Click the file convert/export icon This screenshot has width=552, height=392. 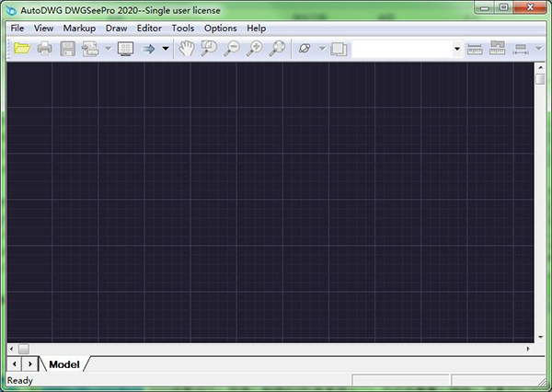coord(90,49)
